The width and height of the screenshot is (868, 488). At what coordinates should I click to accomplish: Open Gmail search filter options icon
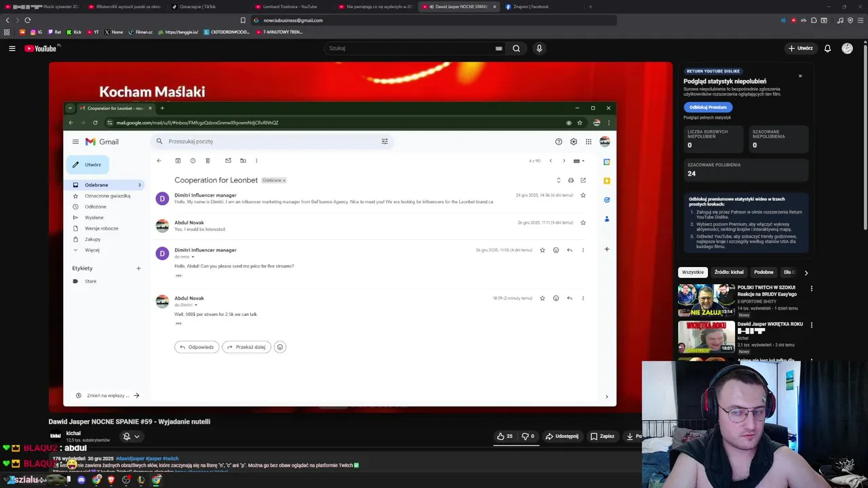[384, 142]
